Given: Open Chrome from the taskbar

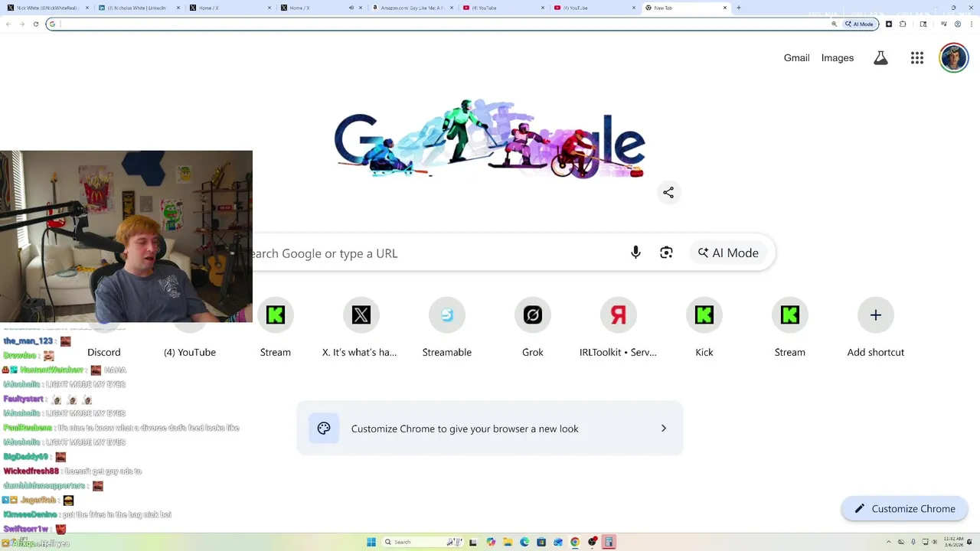Looking at the screenshot, I should click(575, 542).
